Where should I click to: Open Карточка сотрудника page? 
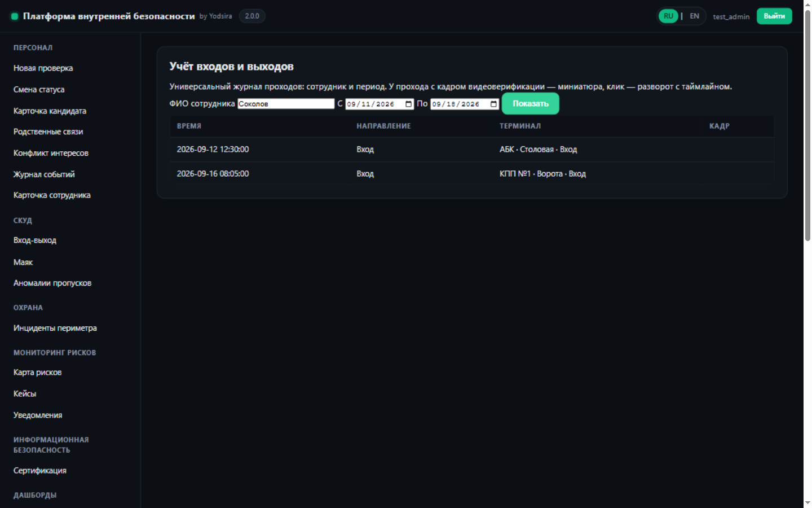point(52,195)
